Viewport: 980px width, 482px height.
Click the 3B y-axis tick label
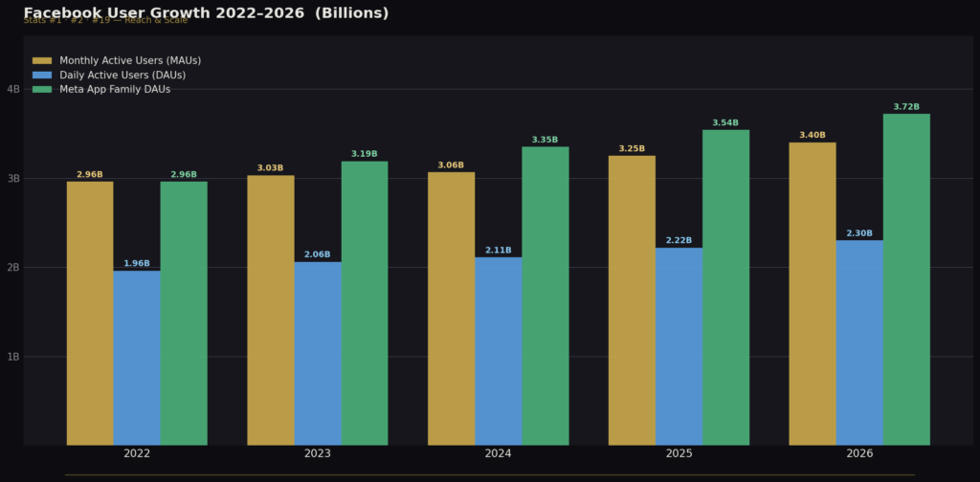click(x=13, y=179)
